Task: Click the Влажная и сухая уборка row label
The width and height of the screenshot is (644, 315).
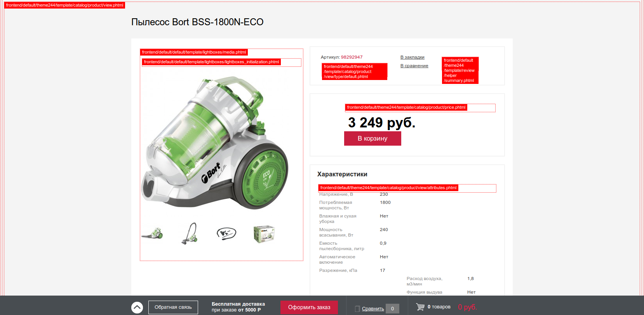Action: click(x=338, y=219)
